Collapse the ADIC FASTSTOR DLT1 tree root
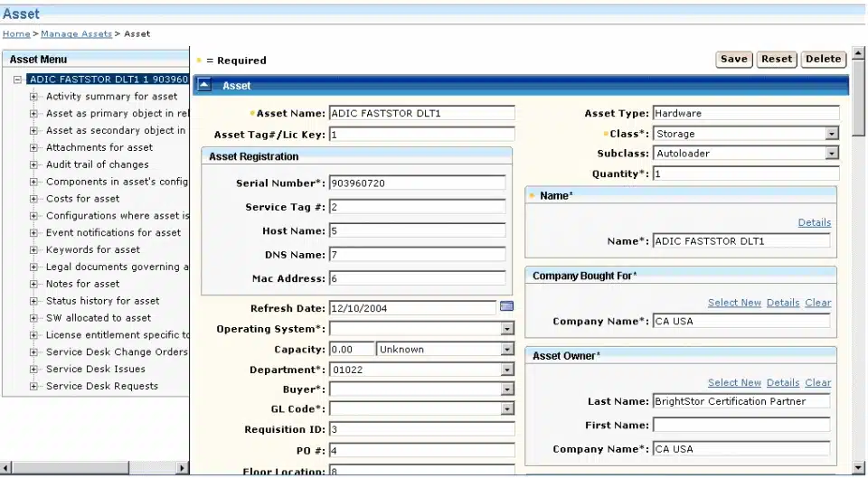 pos(18,80)
